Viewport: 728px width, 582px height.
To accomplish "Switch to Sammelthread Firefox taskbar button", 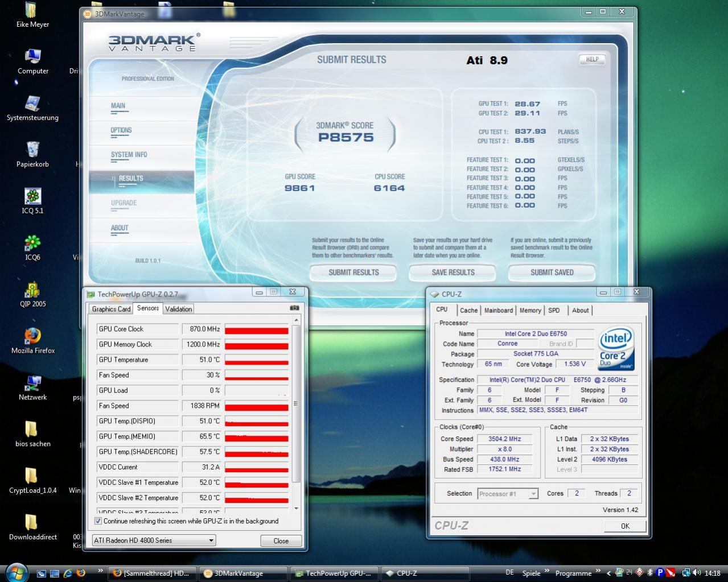I will [152, 573].
